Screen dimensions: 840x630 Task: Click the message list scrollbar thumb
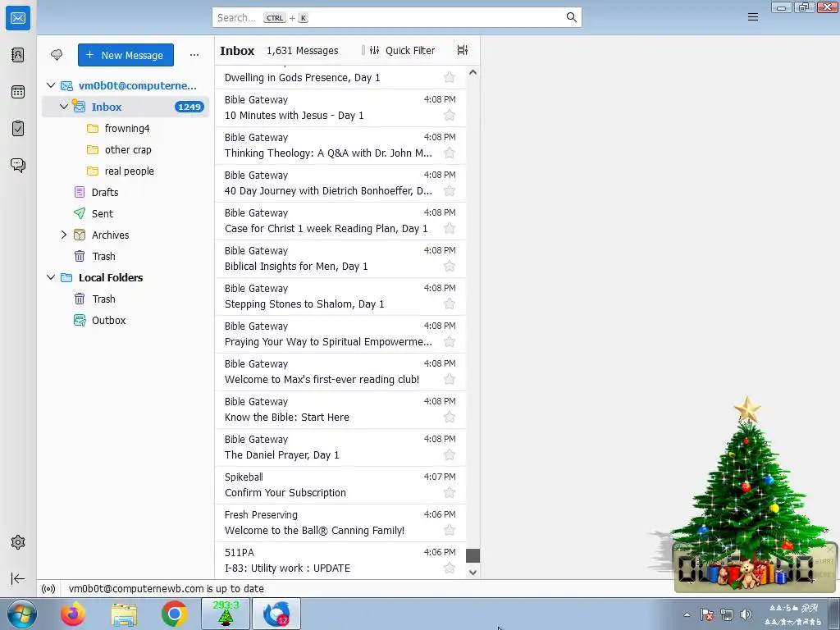click(x=472, y=555)
